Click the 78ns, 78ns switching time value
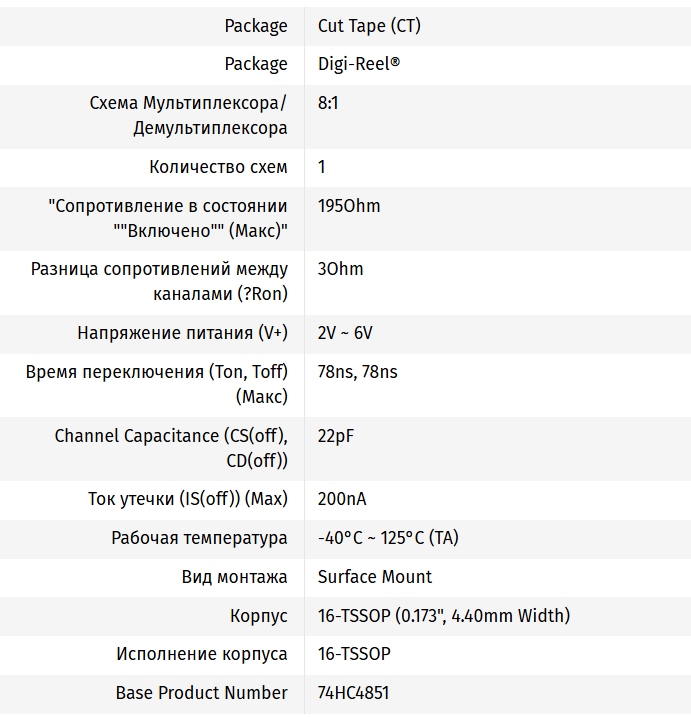 pos(357,372)
